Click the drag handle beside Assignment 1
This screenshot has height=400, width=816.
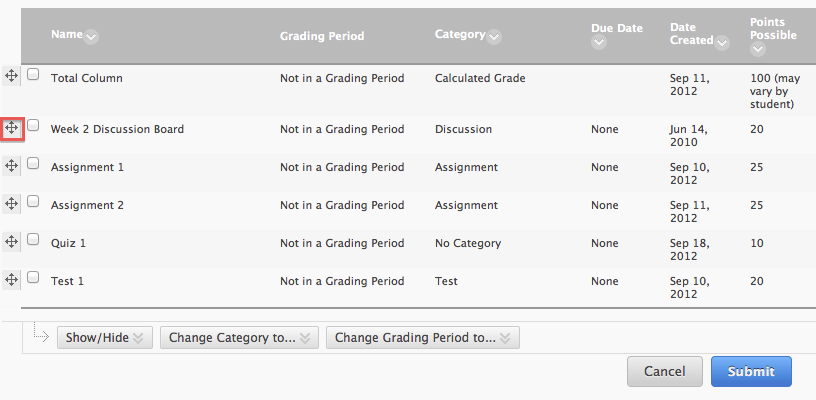tap(11, 167)
